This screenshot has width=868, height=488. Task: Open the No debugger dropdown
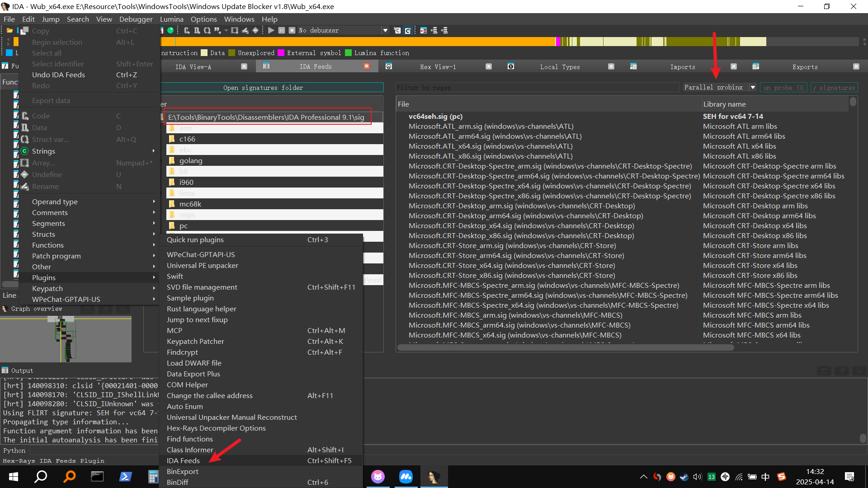pyautogui.click(x=385, y=30)
